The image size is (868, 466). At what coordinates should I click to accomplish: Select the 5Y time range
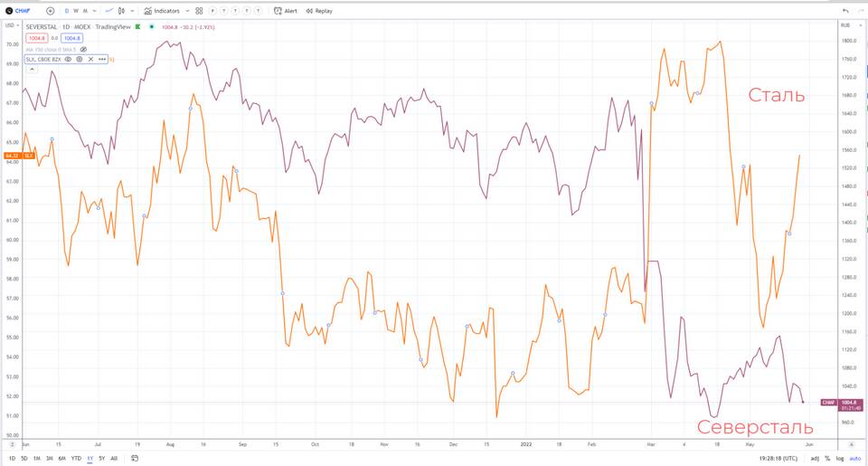tap(102, 458)
